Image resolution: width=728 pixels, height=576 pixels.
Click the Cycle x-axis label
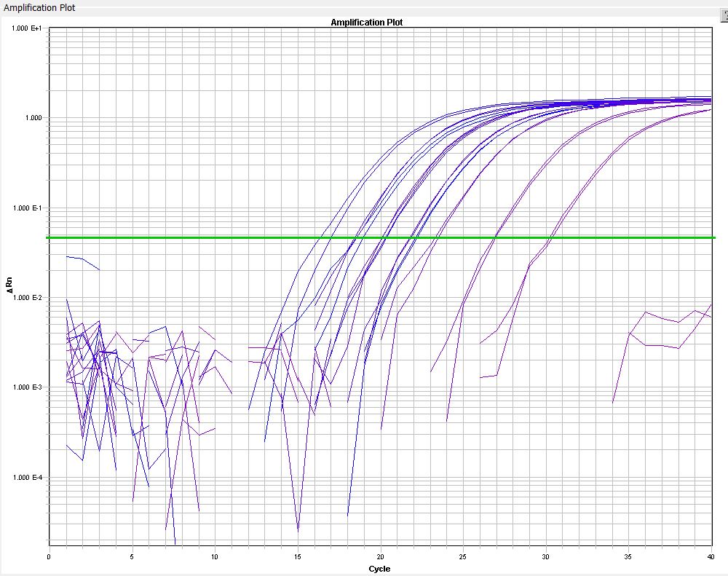point(379,568)
